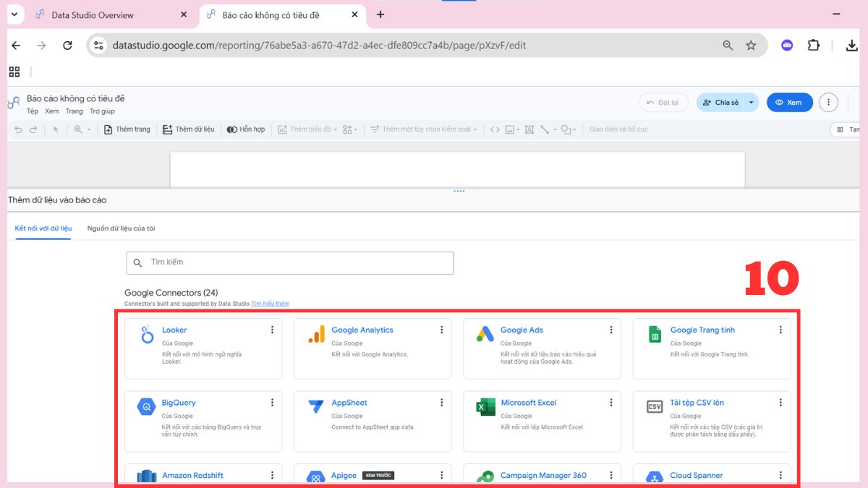
Task: Click the panel resize handle dots
Action: [459, 191]
